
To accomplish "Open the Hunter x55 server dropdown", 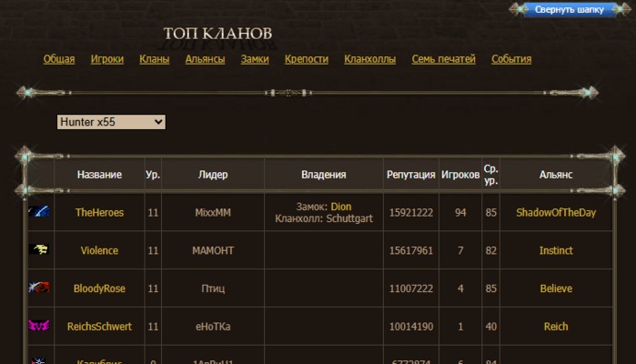I will click(111, 121).
